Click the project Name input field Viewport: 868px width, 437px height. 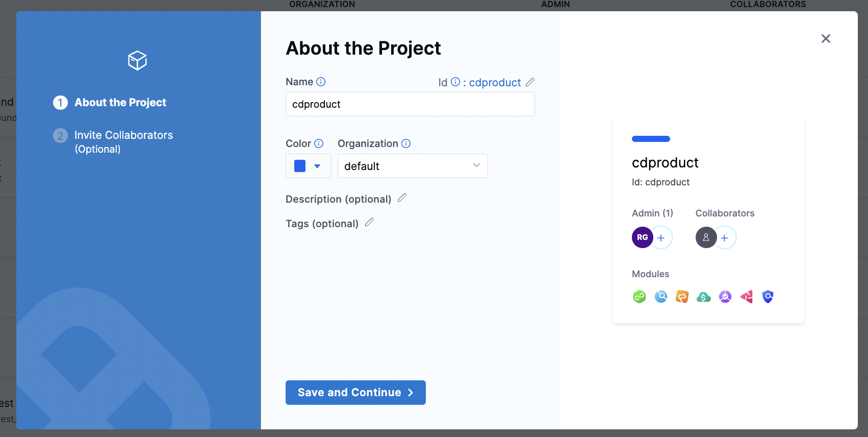410,104
